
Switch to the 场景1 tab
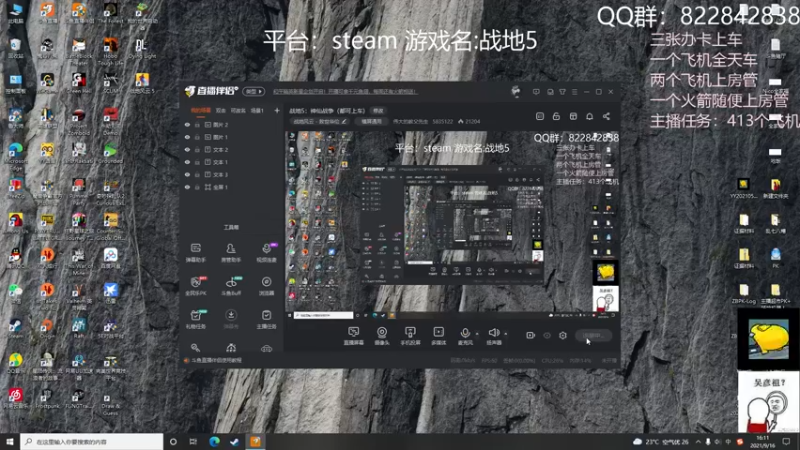257,110
